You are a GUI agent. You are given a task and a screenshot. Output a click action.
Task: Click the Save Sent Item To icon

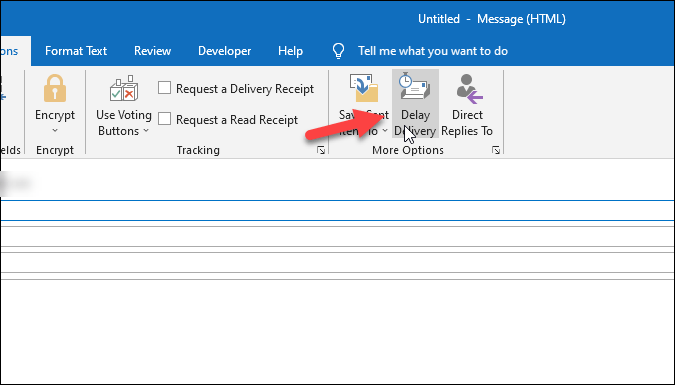[364, 88]
